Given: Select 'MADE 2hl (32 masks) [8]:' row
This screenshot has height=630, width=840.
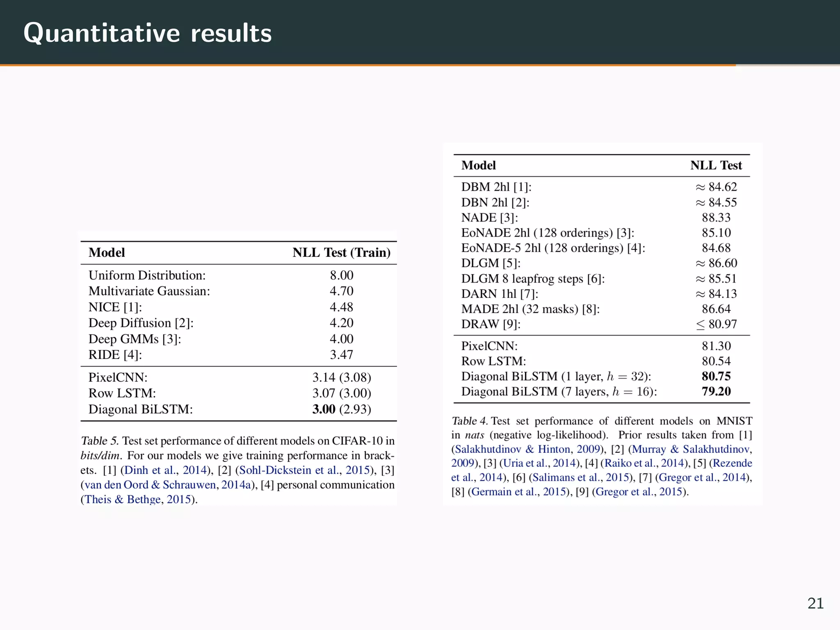Looking at the screenshot, I should (x=531, y=309).
